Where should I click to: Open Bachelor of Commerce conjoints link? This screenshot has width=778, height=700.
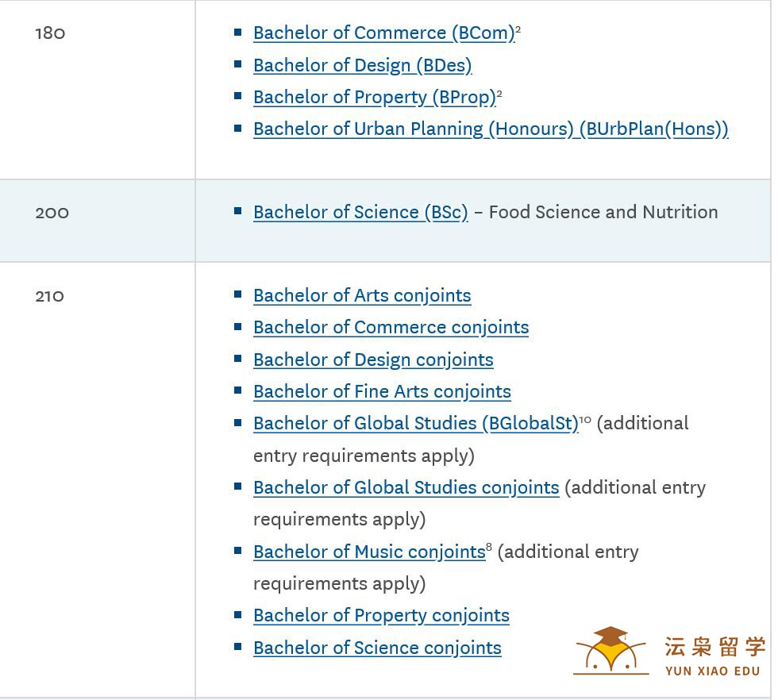tap(391, 328)
